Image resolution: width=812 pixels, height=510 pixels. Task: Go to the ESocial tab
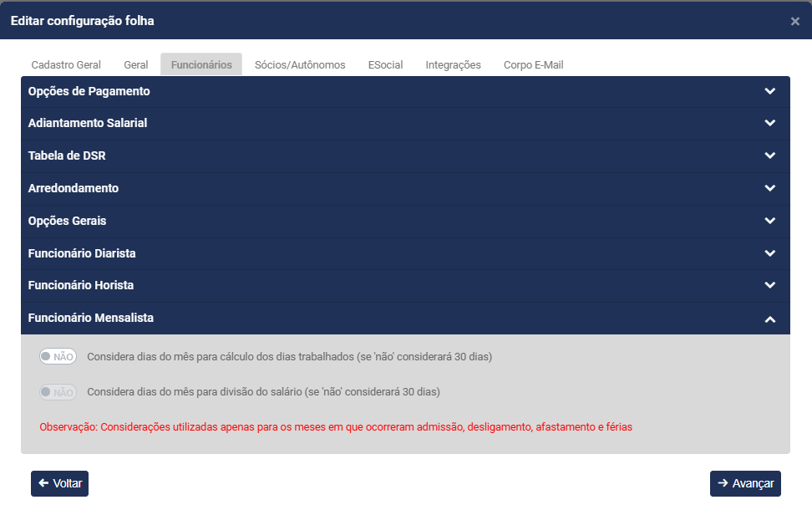click(385, 64)
